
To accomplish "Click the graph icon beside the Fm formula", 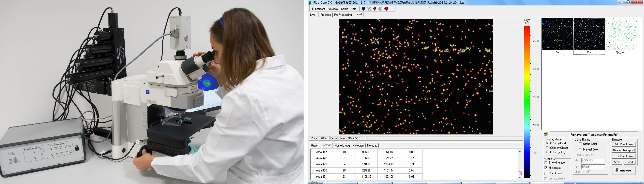I will 545,134.
